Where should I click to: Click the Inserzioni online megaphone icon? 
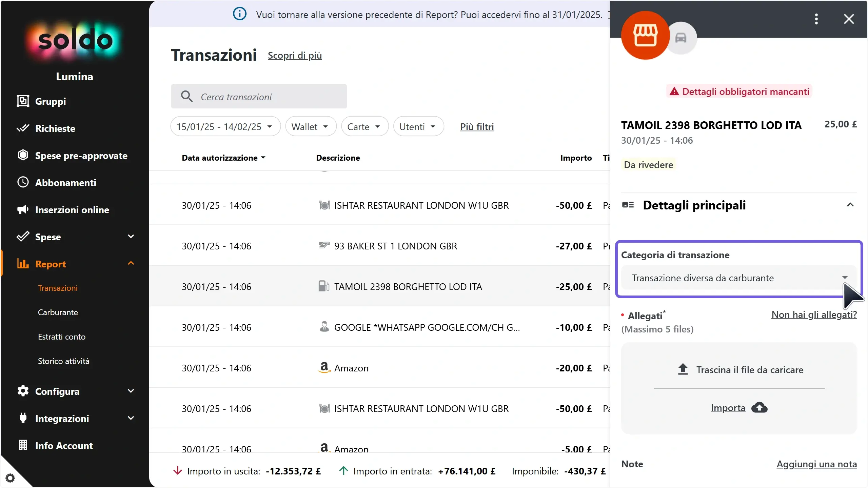pyautogui.click(x=23, y=209)
